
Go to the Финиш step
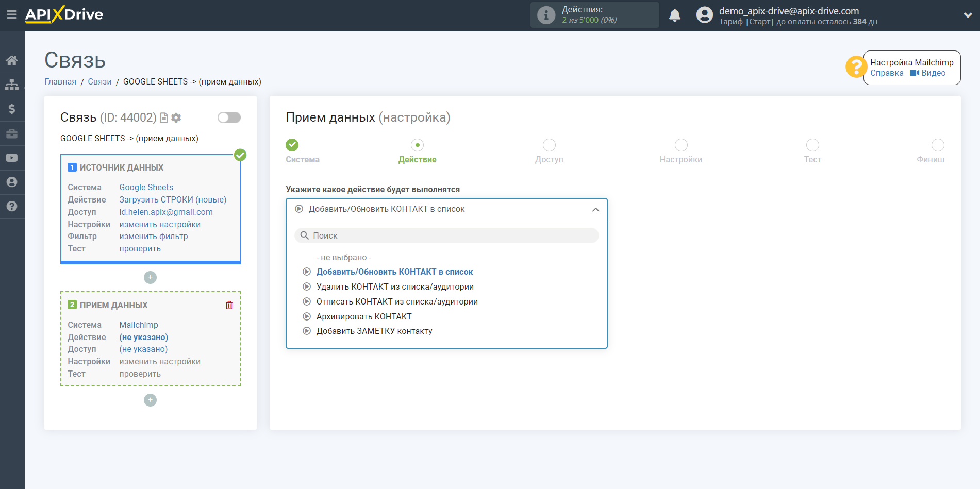931,151
